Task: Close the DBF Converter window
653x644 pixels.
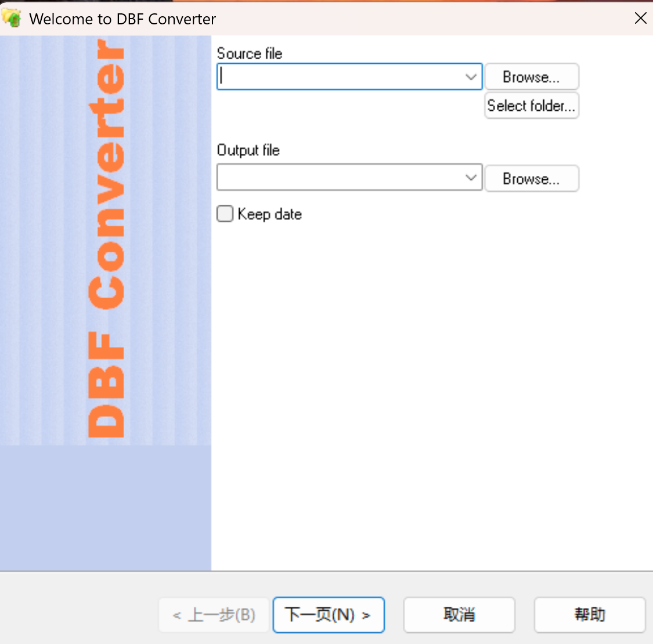Action: click(x=640, y=18)
